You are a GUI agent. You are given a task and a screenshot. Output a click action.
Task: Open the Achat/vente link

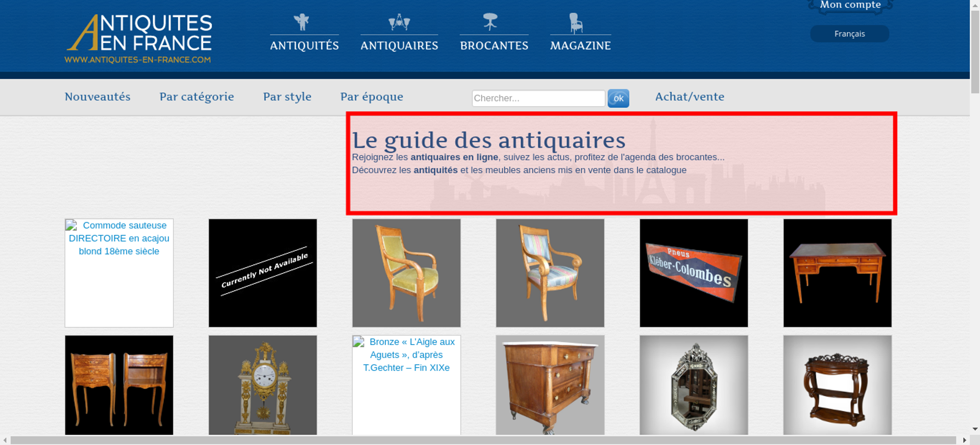pos(689,97)
